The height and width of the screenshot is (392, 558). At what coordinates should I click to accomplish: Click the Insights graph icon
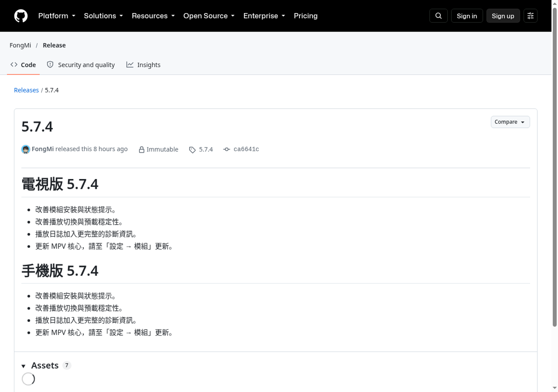130,65
